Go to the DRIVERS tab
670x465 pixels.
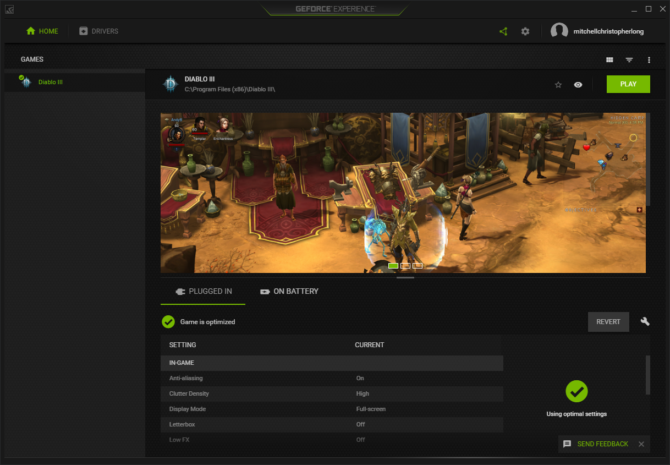click(x=99, y=31)
